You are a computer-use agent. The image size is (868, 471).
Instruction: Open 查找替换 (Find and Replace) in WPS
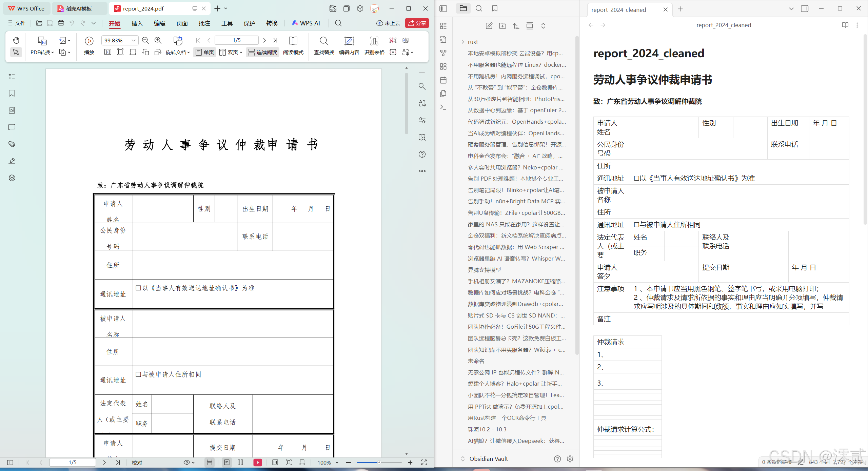[x=323, y=46]
